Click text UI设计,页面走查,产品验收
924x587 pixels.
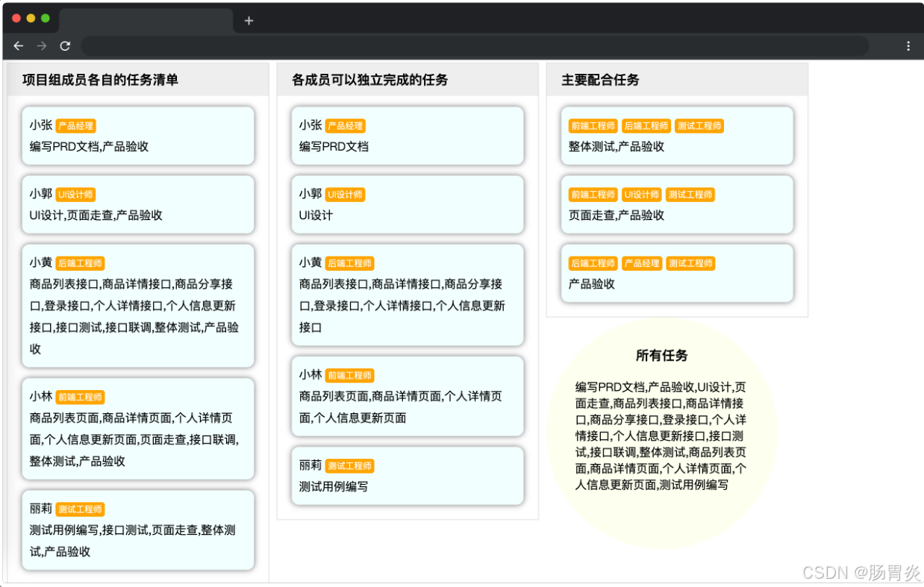96,216
